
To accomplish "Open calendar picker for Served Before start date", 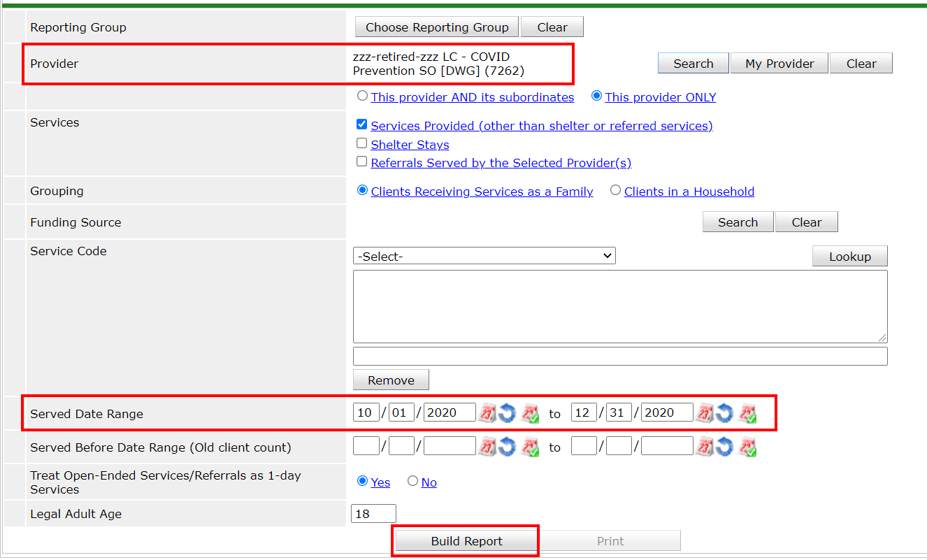I will (487, 446).
